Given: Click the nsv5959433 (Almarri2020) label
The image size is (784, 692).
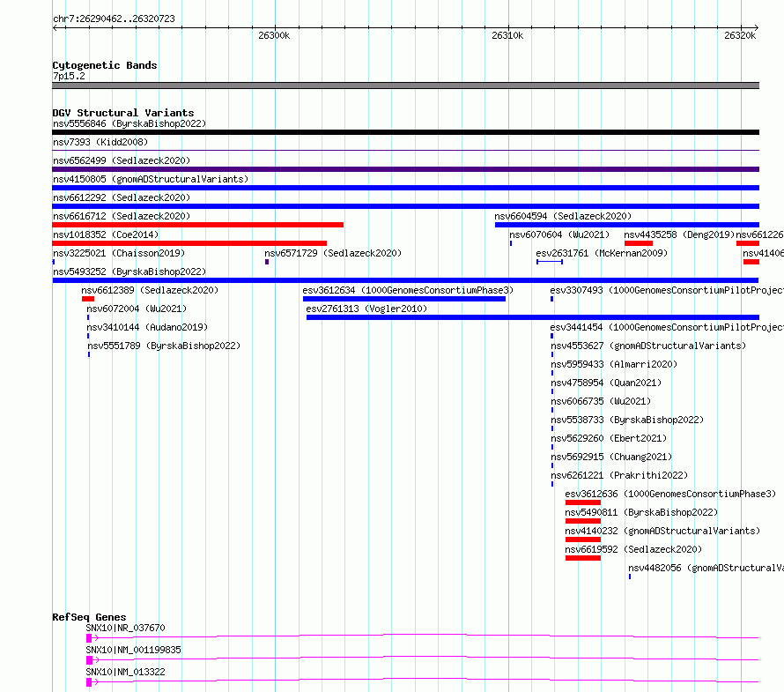Looking at the screenshot, I should point(614,364).
